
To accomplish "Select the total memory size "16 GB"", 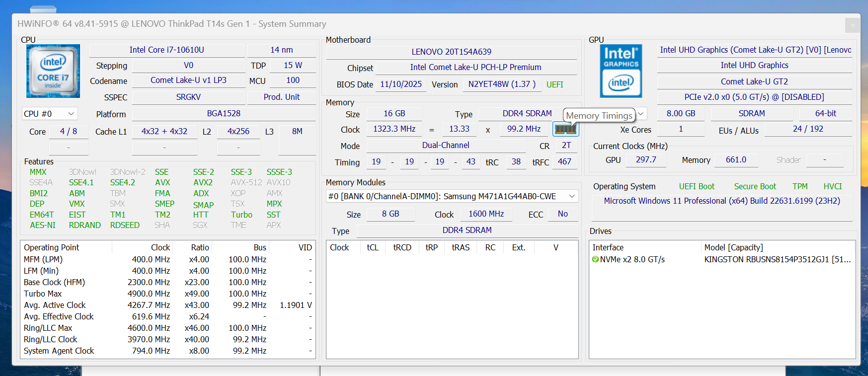I will click(395, 113).
